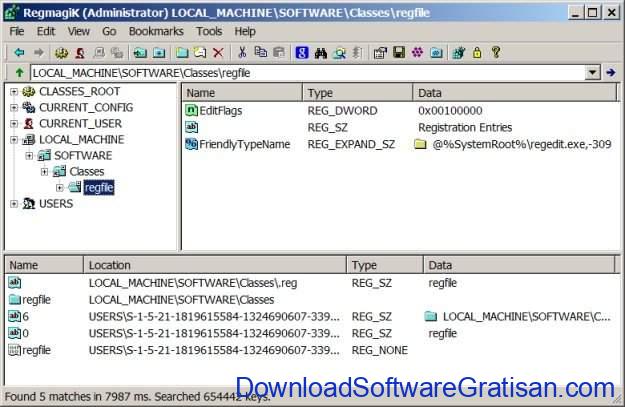
Task: Click the green up arrow beside address bar
Action: 19,73
